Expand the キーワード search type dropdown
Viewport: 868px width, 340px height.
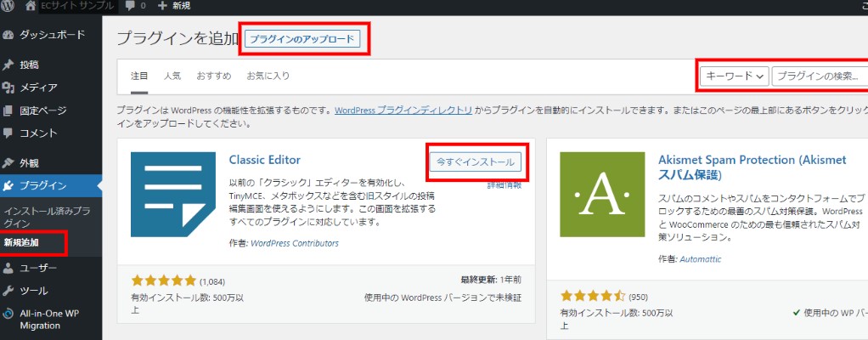click(x=734, y=76)
